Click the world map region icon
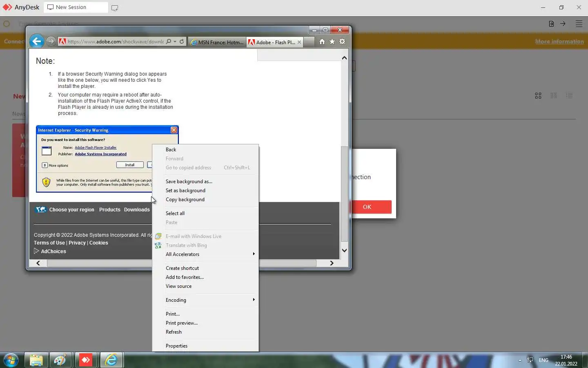Screen dimensions: 588x368 (x=41, y=210)
